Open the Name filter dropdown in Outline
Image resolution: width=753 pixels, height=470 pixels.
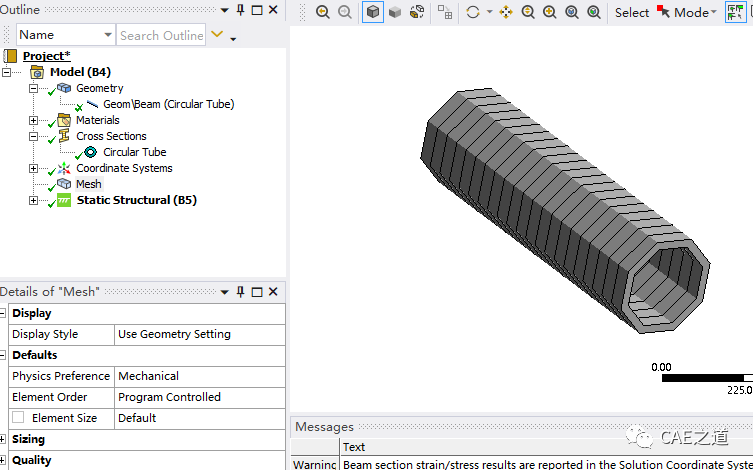pyautogui.click(x=65, y=35)
